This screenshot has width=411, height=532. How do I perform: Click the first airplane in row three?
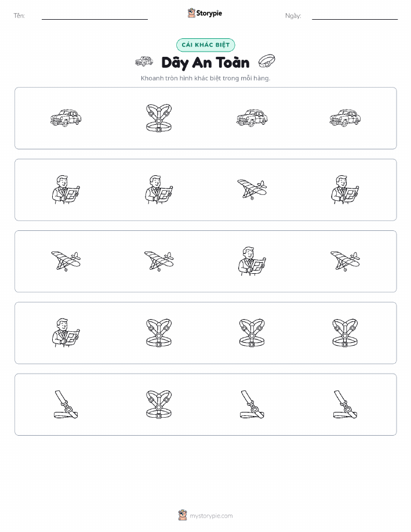pyautogui.click(x=66, y=261)
